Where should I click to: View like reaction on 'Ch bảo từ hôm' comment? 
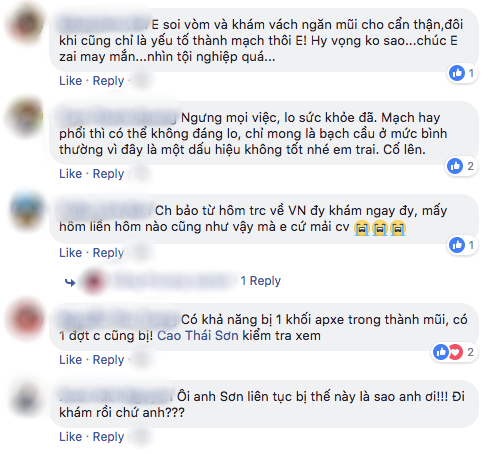[x=457, y=245]
